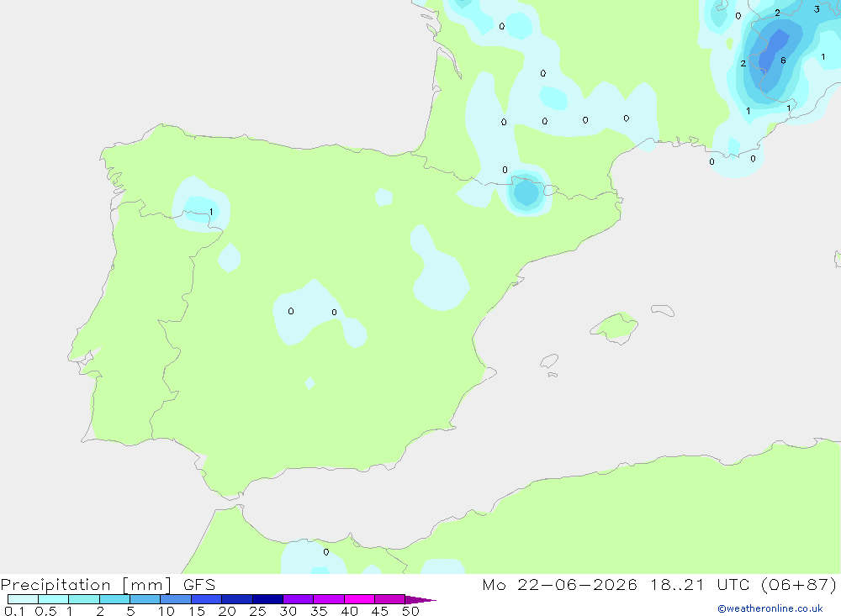Click the '0.1' legend scale label
The height and width of the screenshot is (616, 841).
14,611
